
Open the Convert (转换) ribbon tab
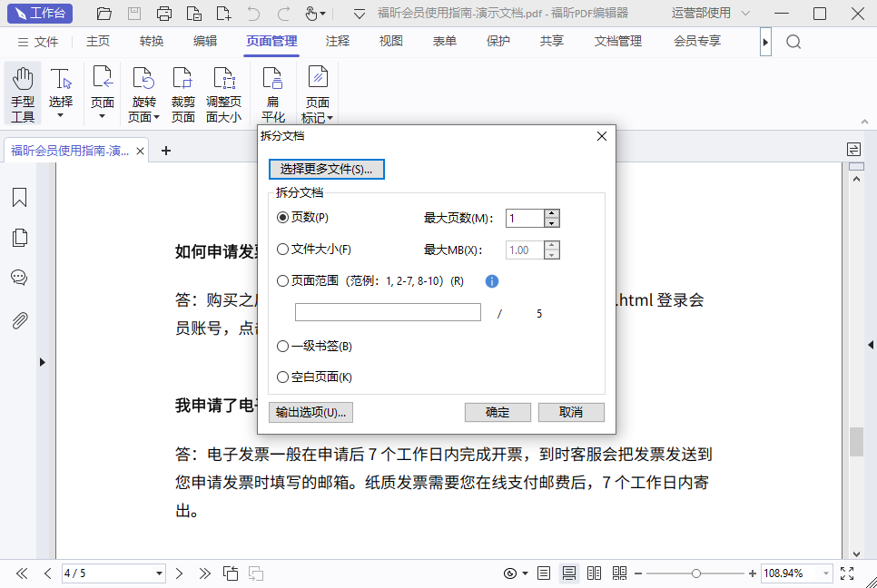tap(152, 42)
